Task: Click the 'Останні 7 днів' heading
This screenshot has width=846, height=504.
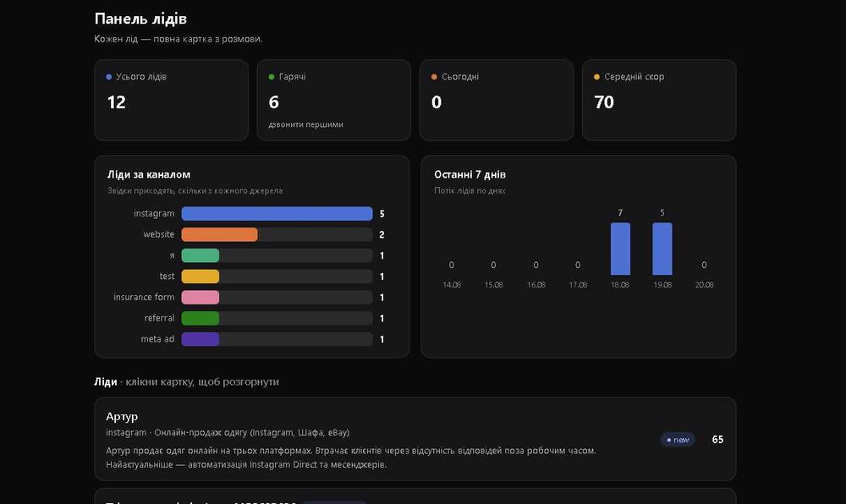Action: (x=470, y=175)
